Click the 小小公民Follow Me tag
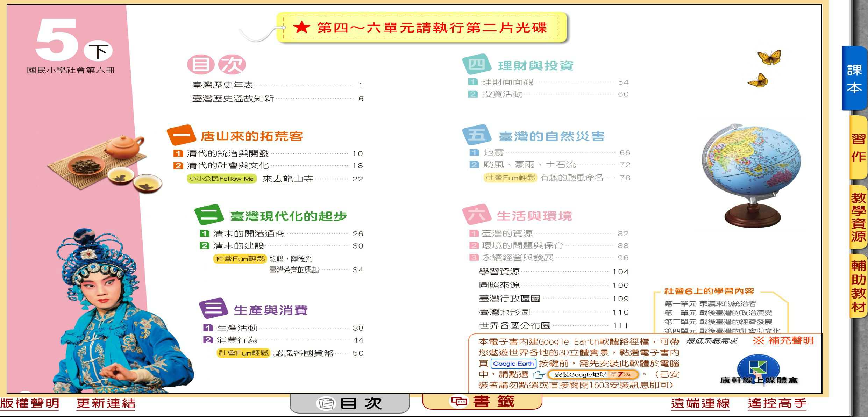 coord(222,179)
